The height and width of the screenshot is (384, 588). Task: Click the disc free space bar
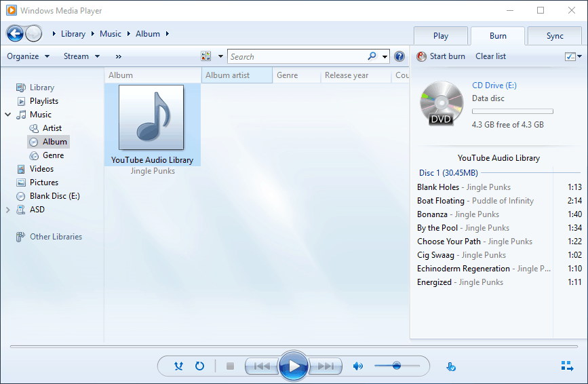click(513, 111)
